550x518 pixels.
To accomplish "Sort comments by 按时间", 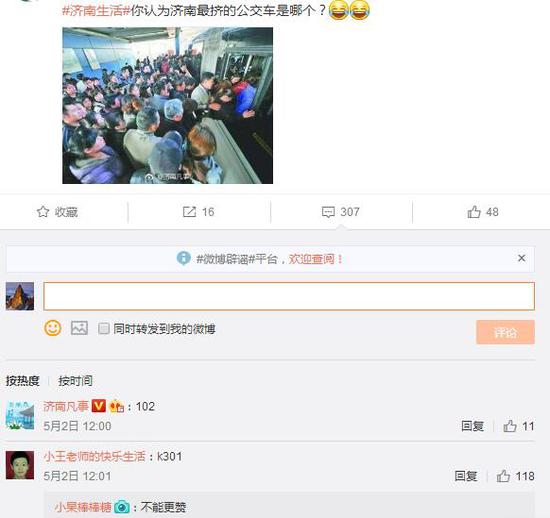I will 75,381.
